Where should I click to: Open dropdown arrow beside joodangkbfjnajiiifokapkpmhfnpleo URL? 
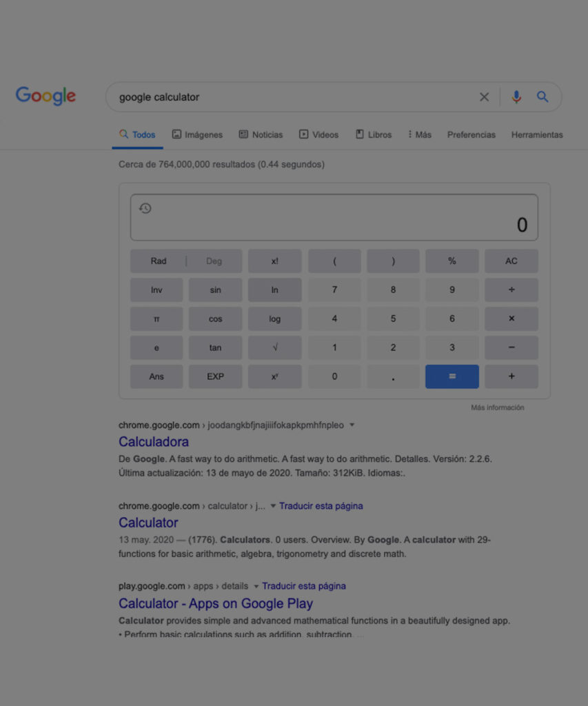(352, 425)
